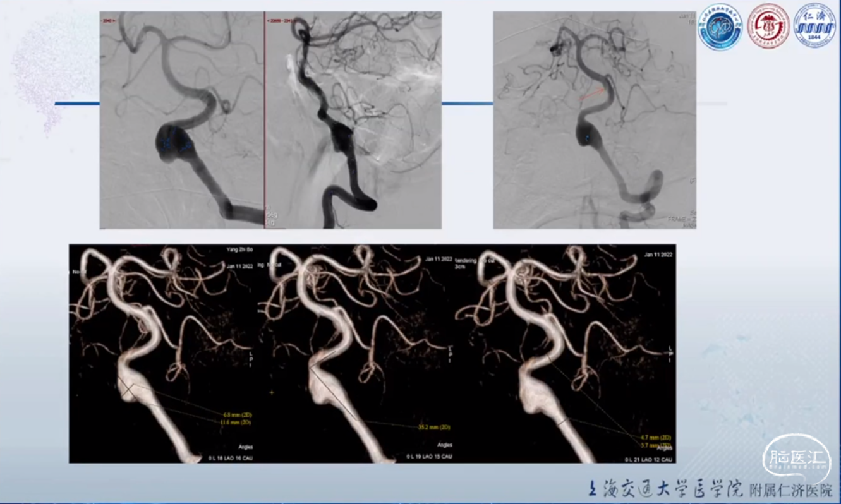Click the 0 L 21 LAO 12 CAU angle text
The height and width of the screenshot is (504, 841).
coord(648,459)
